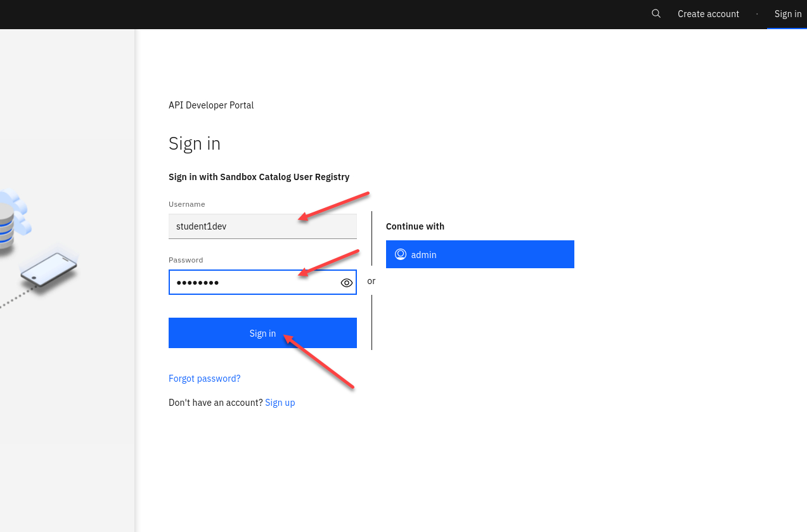Select the Sign in top navigation tab
Screen dimensions: 807x532
pyautogui.click(x=787, y=14)
